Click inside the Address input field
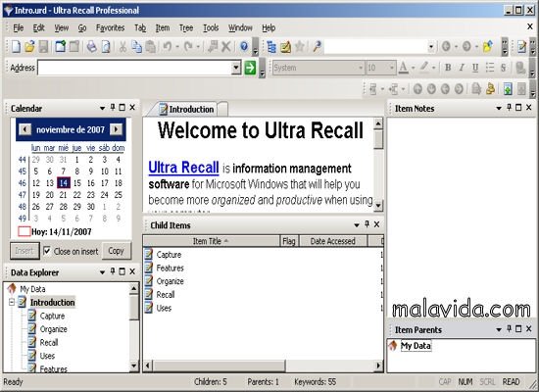 pos(134,68)
